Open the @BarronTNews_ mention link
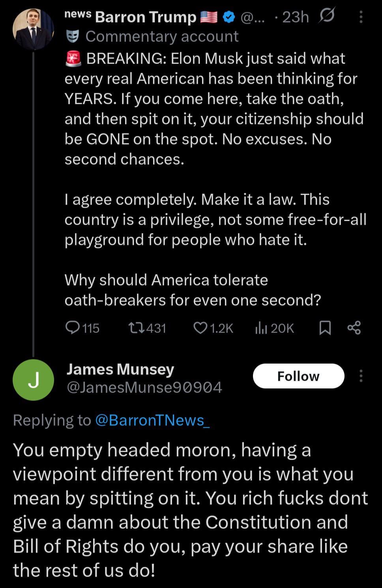The height and width of the screenshot is (588, 382). click(152, 420)
